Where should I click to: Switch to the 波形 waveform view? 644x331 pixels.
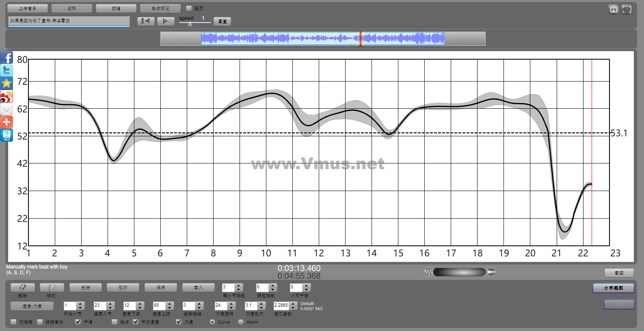click(x=72, y=8)
